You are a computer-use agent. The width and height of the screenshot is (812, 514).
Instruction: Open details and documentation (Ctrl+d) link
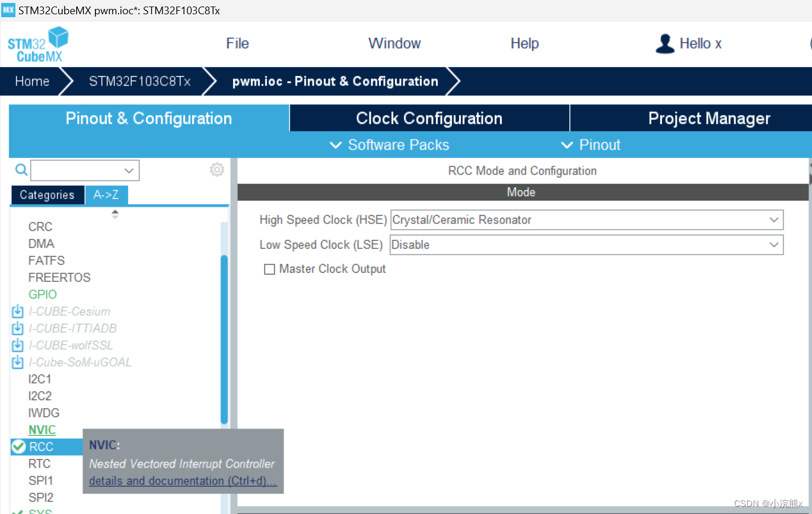(183, 481)
